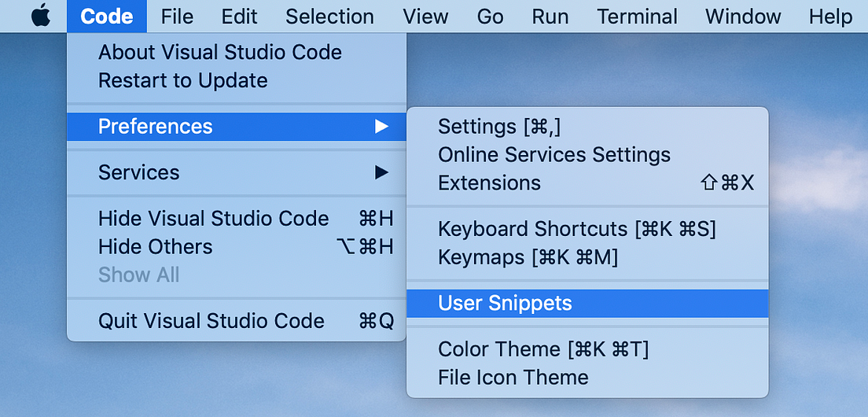This screenshot has height=417, width=868.
Task: Open the Edit menu
Action: [x=239, y=16]
